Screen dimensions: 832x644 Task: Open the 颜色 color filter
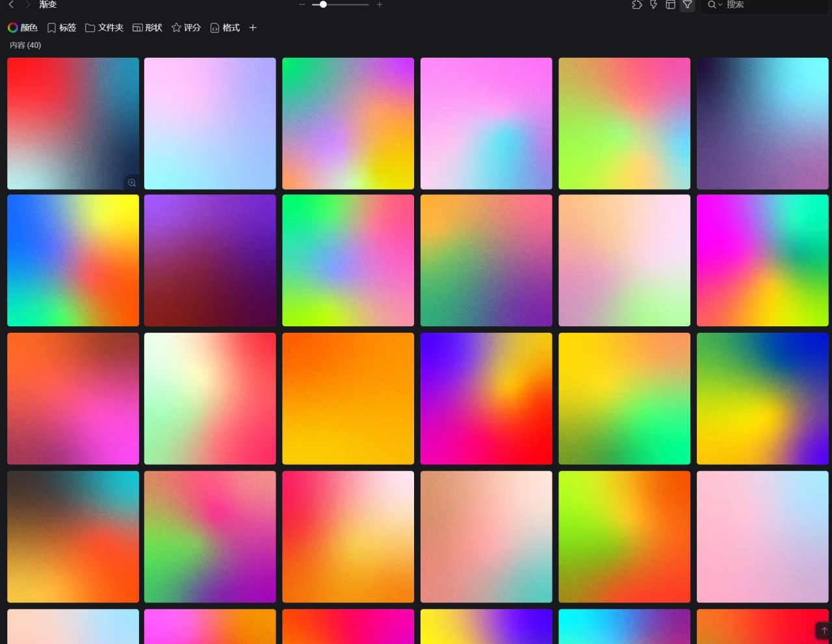[x=23, y=28]
